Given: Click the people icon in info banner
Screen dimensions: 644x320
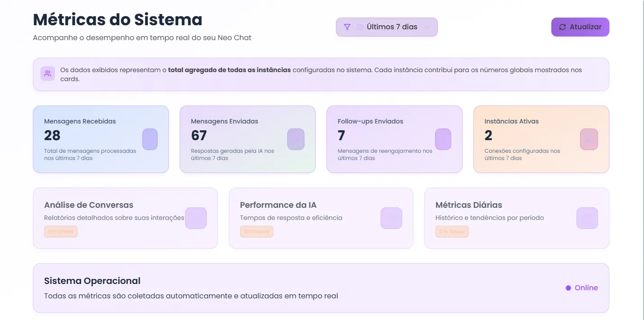Looking at the screenshot, I should click(x=48, y=73).
